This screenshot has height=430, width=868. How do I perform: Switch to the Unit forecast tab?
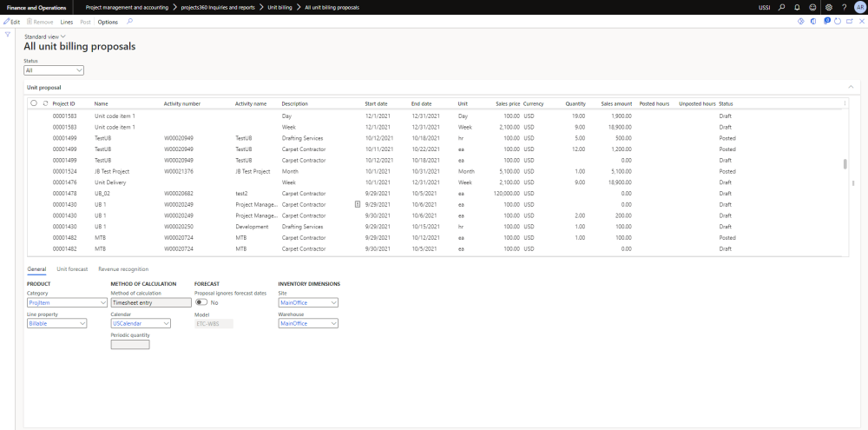click(72, 269)
